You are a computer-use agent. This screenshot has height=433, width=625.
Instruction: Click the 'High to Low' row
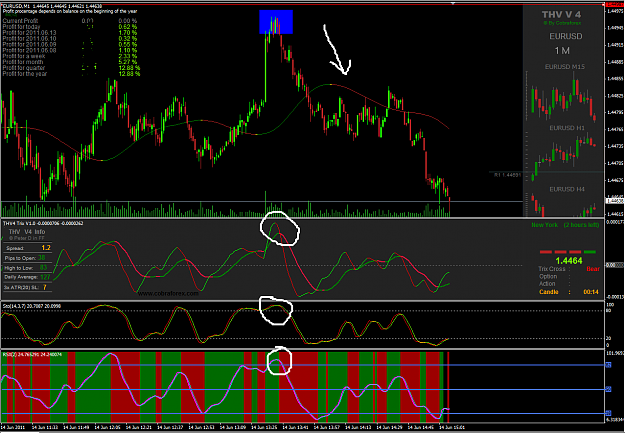[x=27, y=268]
